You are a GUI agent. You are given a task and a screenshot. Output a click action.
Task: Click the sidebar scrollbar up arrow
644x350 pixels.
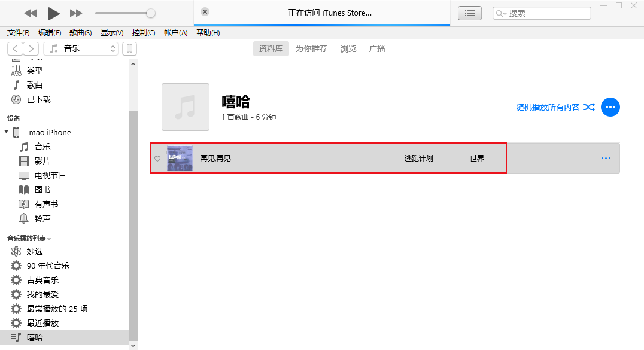coord(133,64)
